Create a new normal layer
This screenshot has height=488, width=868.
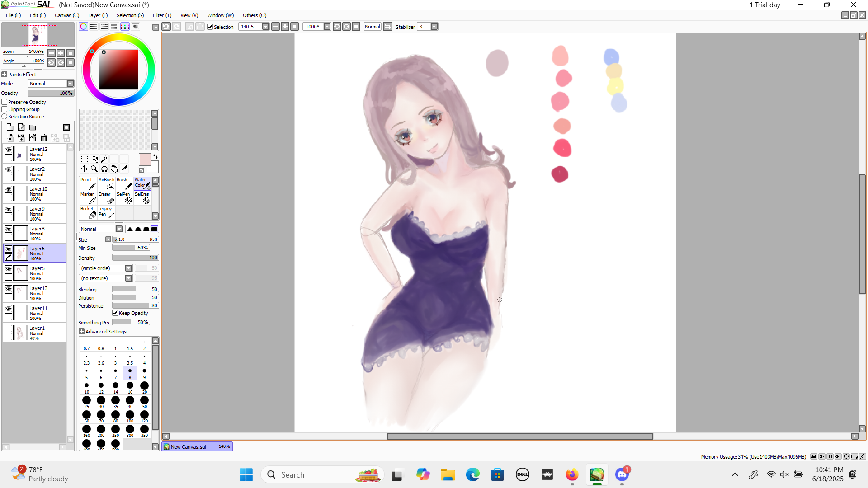[x=10, y=127]
